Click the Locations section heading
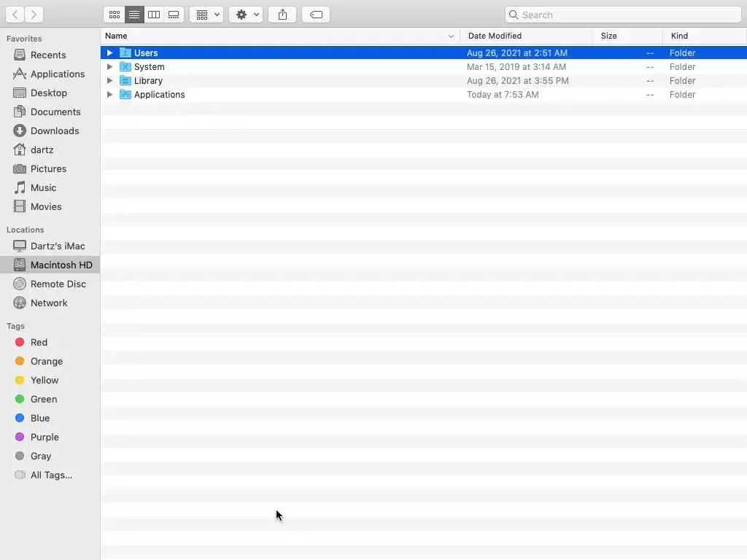747x560 pixels. pyautogui.click(x=26, y=230)
